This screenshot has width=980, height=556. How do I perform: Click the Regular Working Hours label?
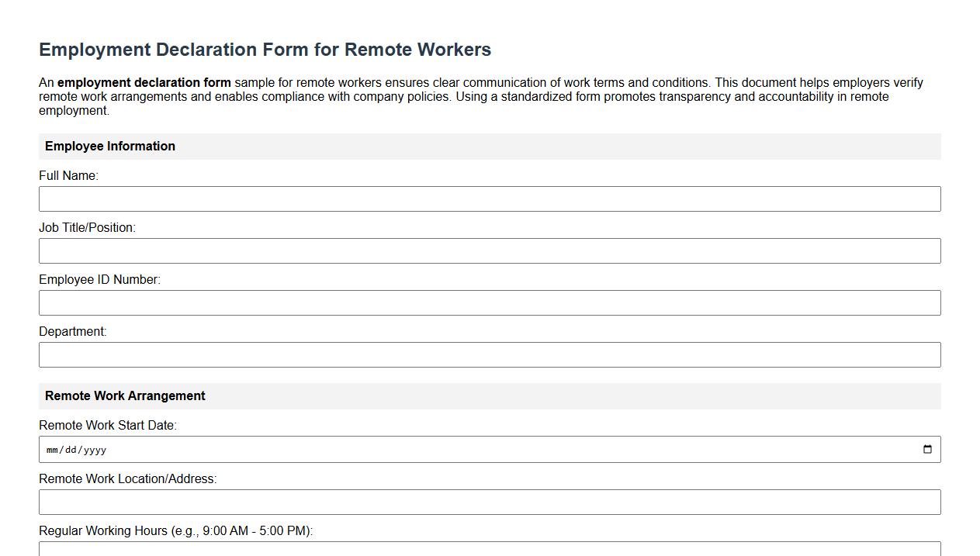pos(175,530)
